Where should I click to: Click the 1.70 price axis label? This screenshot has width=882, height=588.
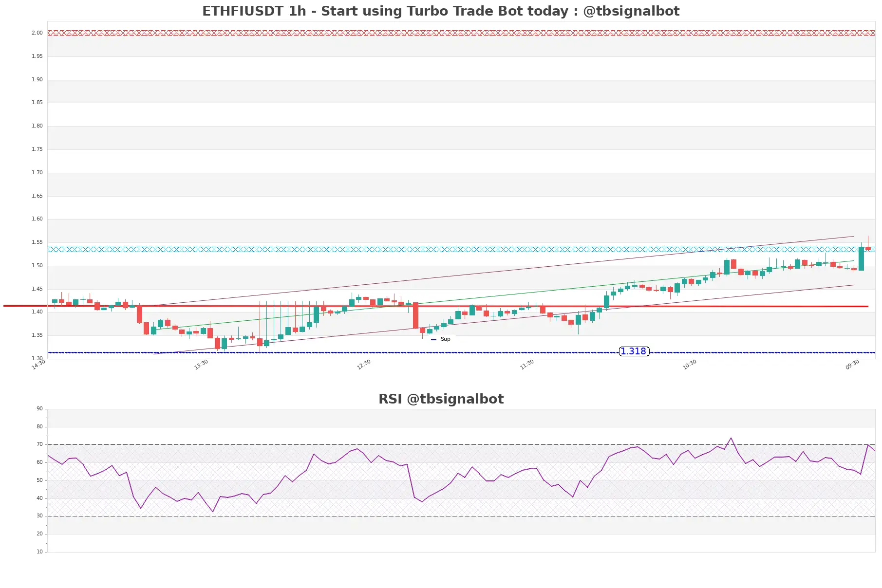[x=37, y=173]
